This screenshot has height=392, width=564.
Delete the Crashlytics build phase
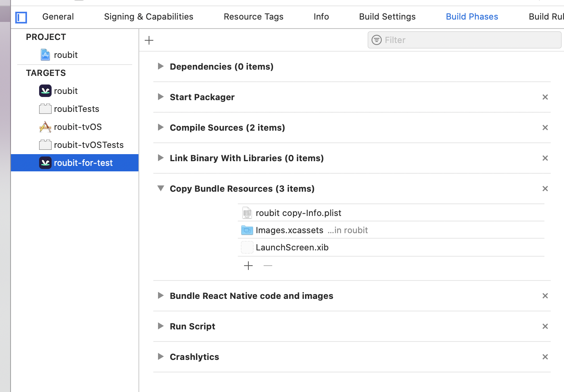545,357
